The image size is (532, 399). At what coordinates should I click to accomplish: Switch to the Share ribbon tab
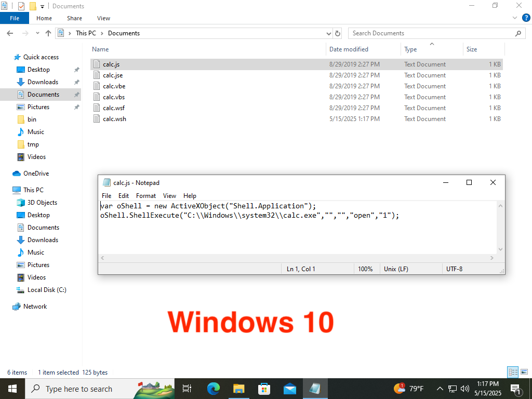(74, 18)
